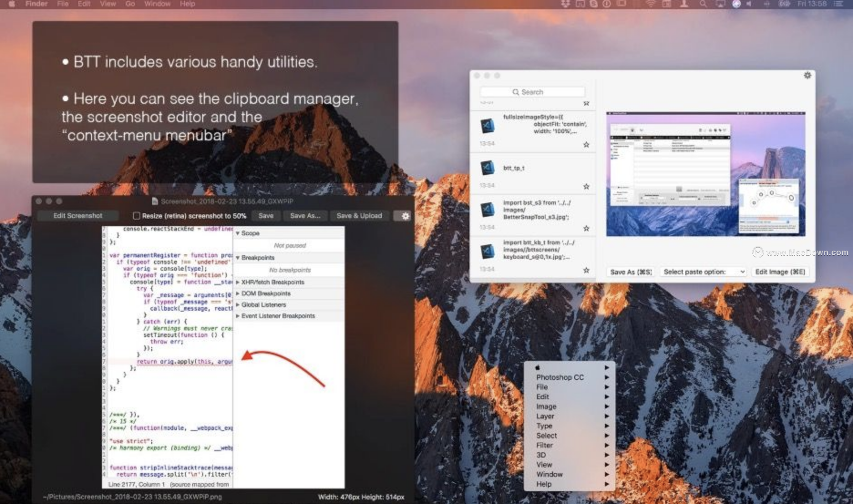
Task: Open the Select submenu in context menu
Action: (570, 436)
